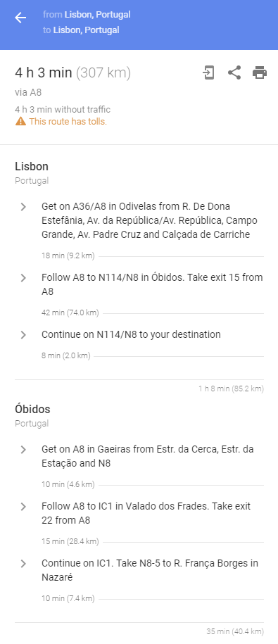
Task: Click the back arrow in the header
Action: click(20, 18)
